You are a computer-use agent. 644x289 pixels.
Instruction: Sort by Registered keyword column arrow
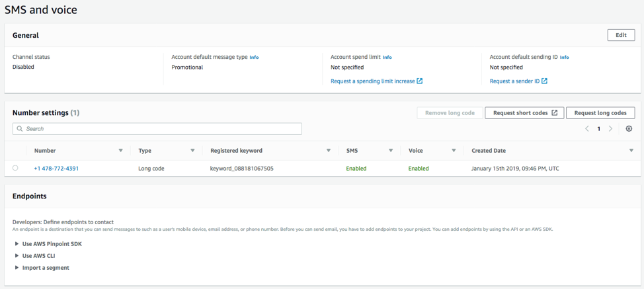pyautogui.click(x=329, y=151)
